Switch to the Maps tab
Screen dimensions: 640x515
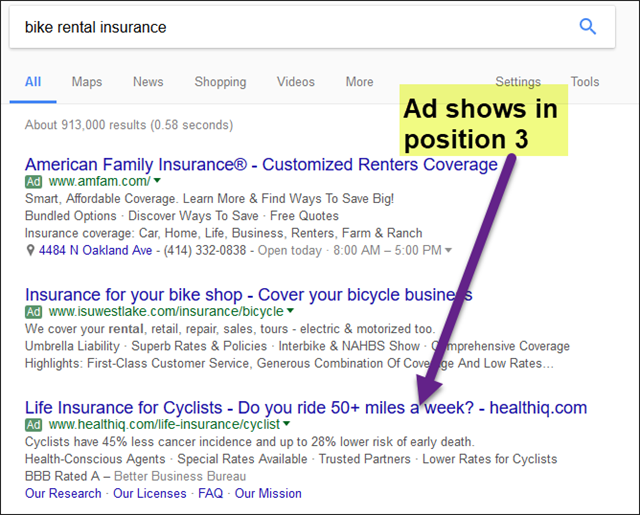coord(87,82)
